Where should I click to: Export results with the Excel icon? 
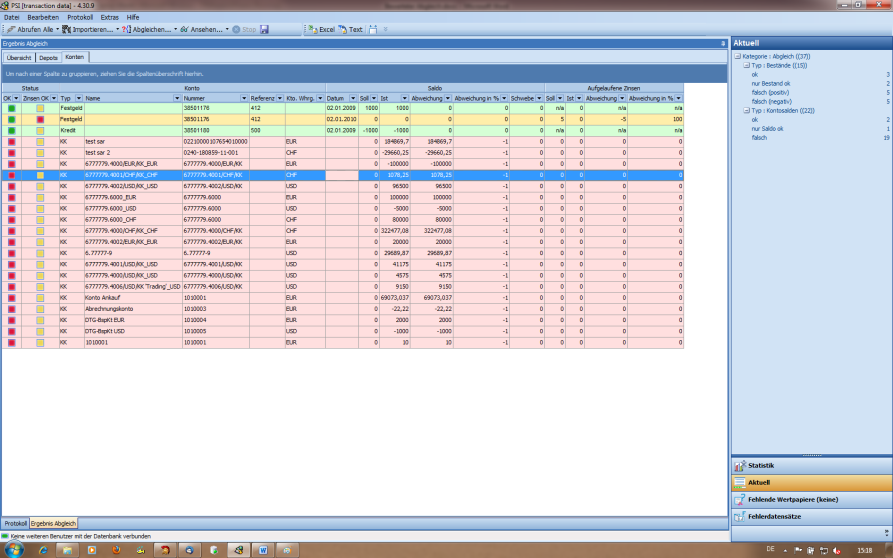coord(312,30)
